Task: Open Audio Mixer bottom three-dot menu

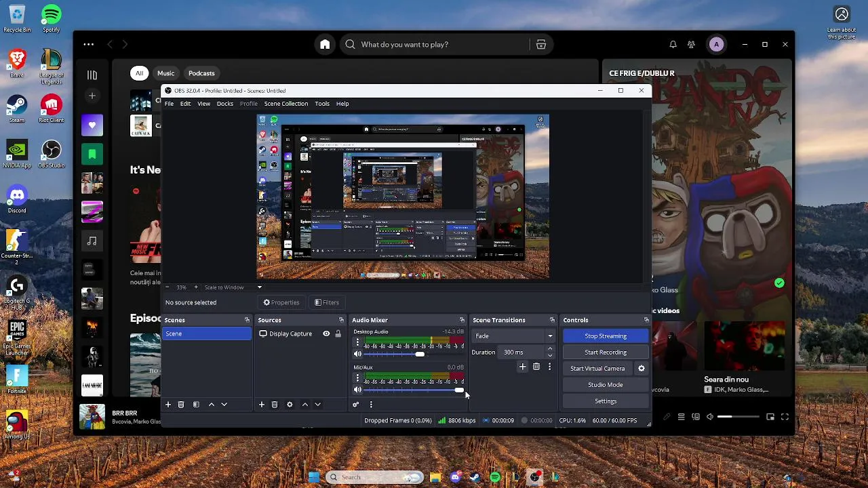Action: (x=371, y=405)
